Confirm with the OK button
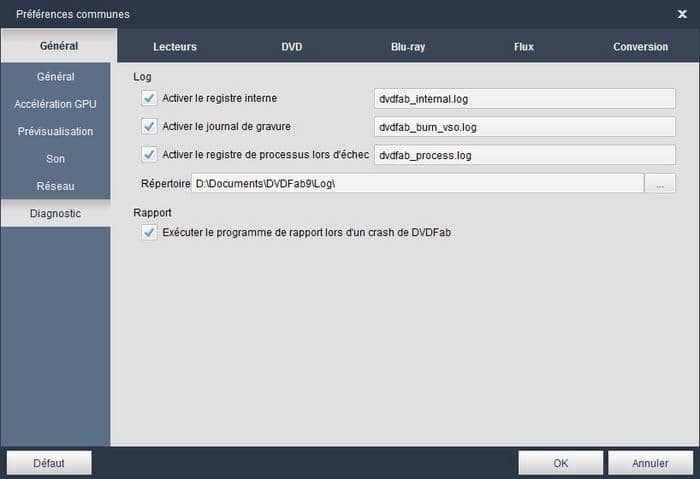 (x=560, y=463)
